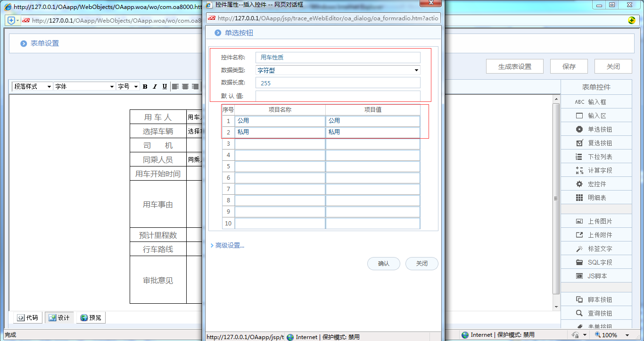Select the 宏控件 macro control

[x=579, y=184]
